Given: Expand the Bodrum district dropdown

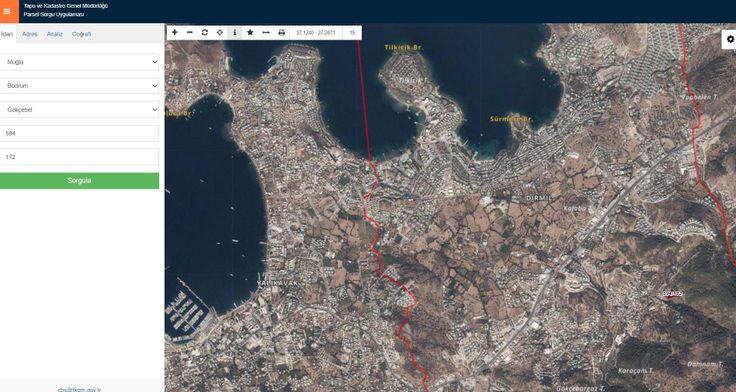Looking at the screenshot, I should tap(79, 86).
